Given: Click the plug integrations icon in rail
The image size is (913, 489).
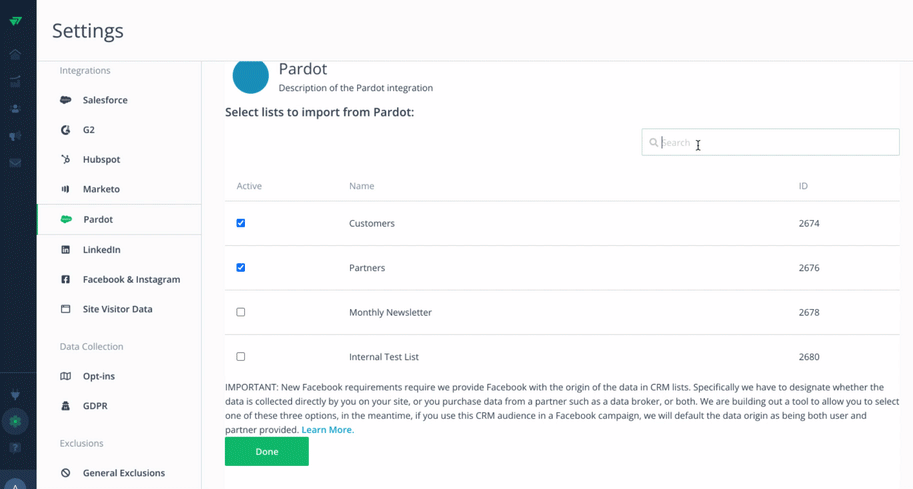Looking at the screenshot, I should click(15, 395).
